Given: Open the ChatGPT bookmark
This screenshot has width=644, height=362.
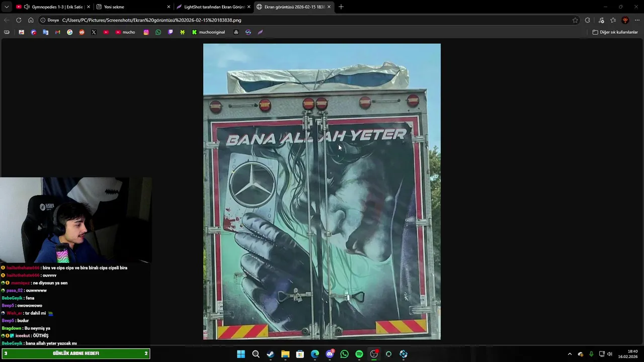Looking at the screenshot, I should click(236, 32).
